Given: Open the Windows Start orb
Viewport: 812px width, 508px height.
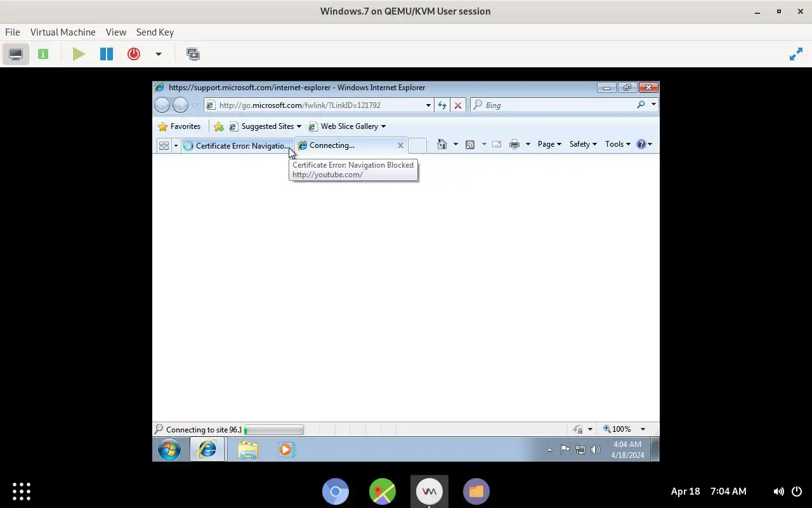Looking at the screenshot, I should coord(169,450).
